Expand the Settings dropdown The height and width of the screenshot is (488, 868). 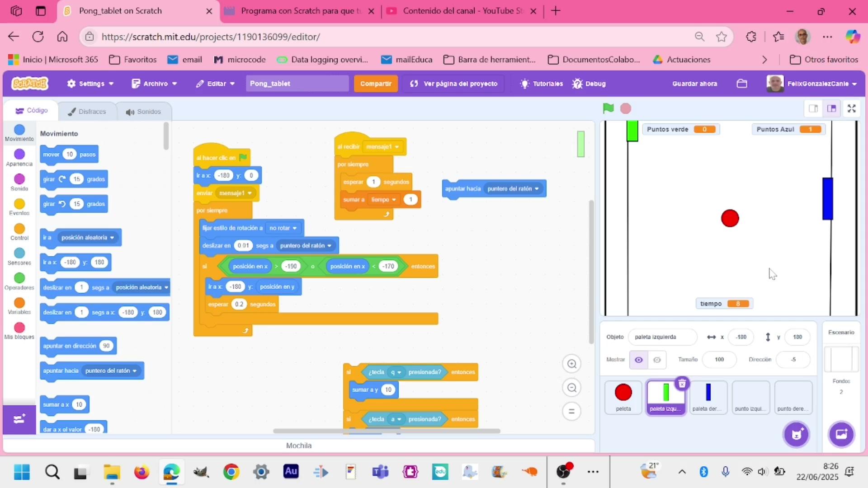coord(90,84)
